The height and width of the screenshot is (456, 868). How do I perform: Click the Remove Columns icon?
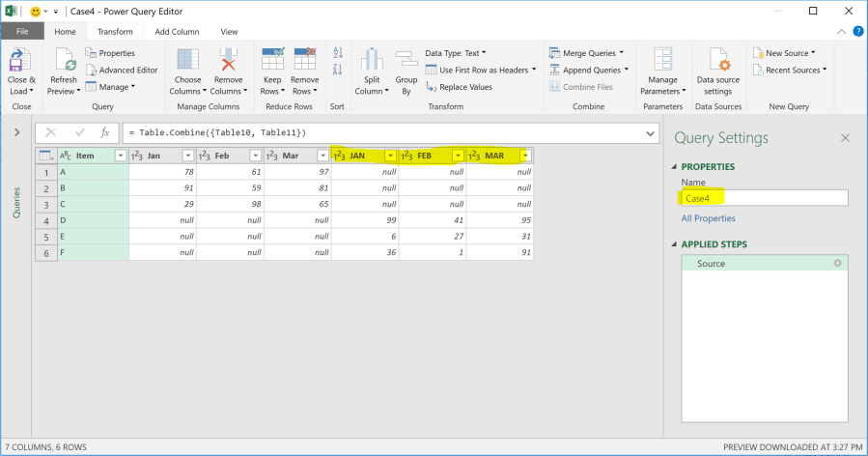(229, 64)
